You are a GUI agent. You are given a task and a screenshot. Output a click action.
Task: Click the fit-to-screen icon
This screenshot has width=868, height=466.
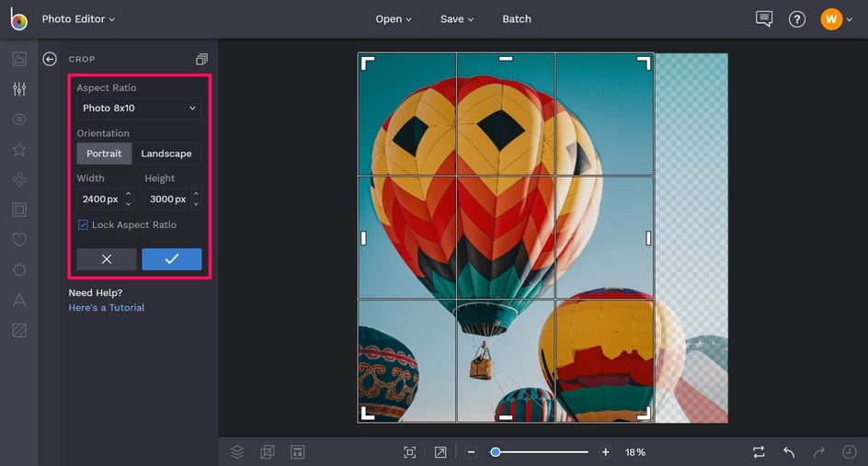tap(410, 452)
